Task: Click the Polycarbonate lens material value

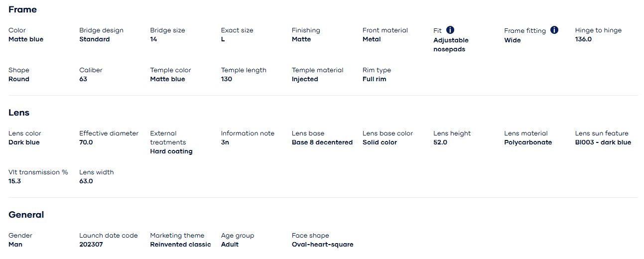Action: click(528, 142)
